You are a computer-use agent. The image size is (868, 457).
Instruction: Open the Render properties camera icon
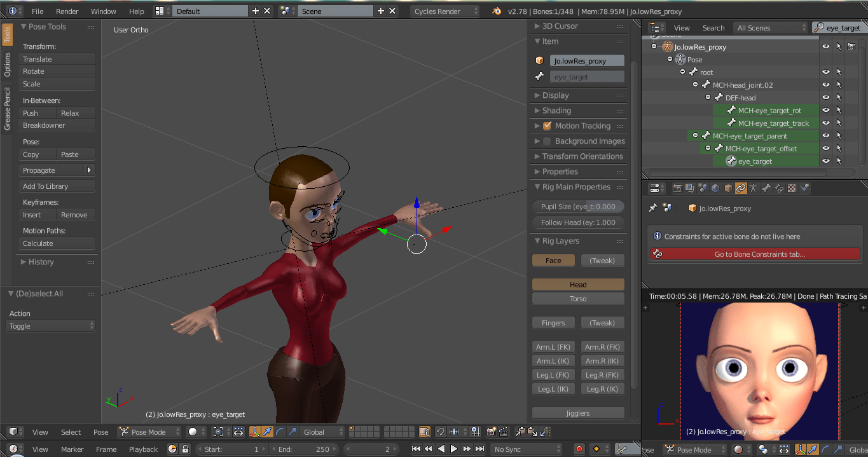coord(679,188)
